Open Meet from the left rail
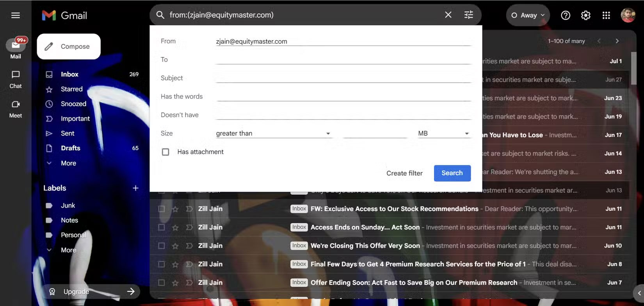Screen dimensions: 644x306 pos(16,109)
